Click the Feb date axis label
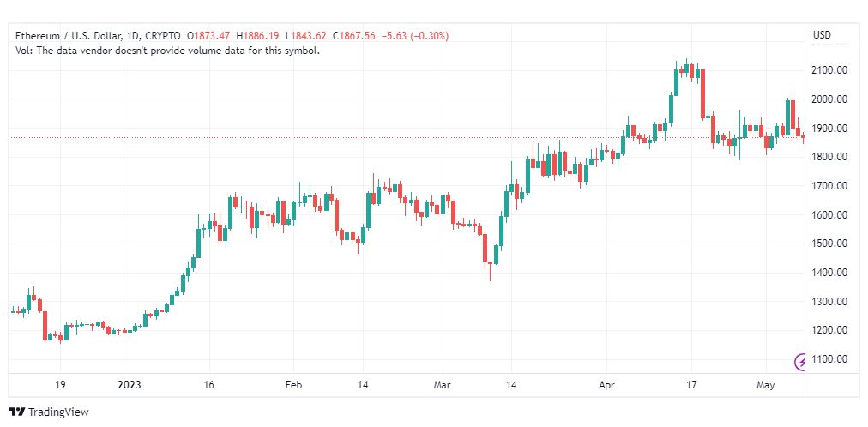Viewport: 868px width, 427px height. pos(292,386)
